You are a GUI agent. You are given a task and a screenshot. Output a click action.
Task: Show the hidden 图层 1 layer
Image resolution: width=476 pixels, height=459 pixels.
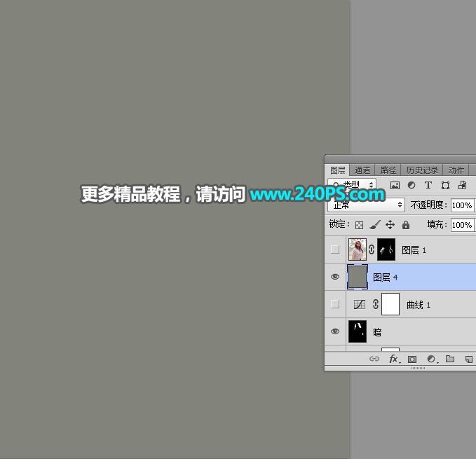tap(335, 249)
